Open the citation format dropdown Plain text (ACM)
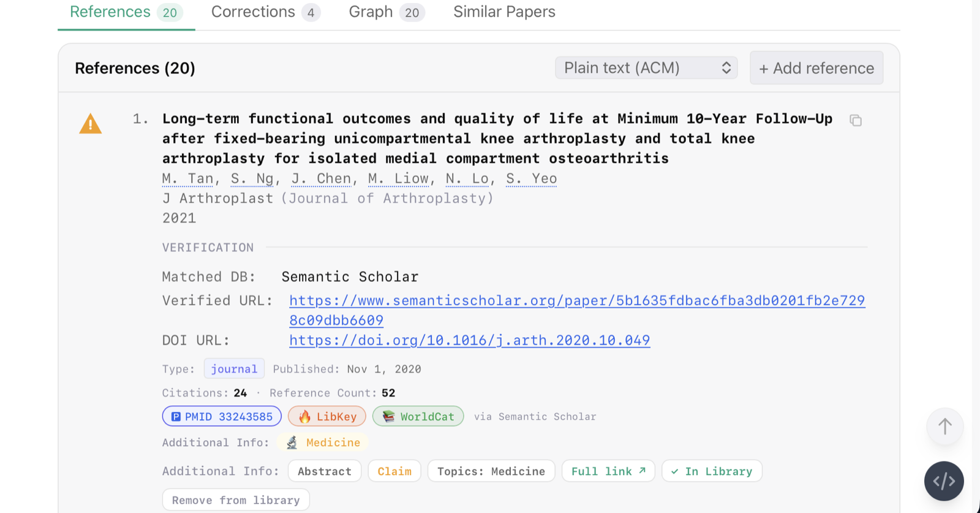Viewport: 980px width, 513px height. coord(646,67)
